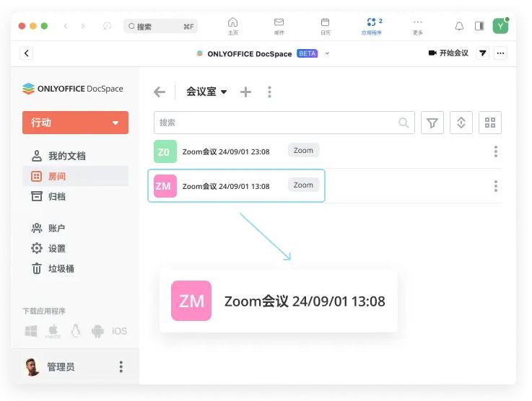Switch to tile grid view
This screenshot has width=532, height=401.
click(x=490, y=123)
